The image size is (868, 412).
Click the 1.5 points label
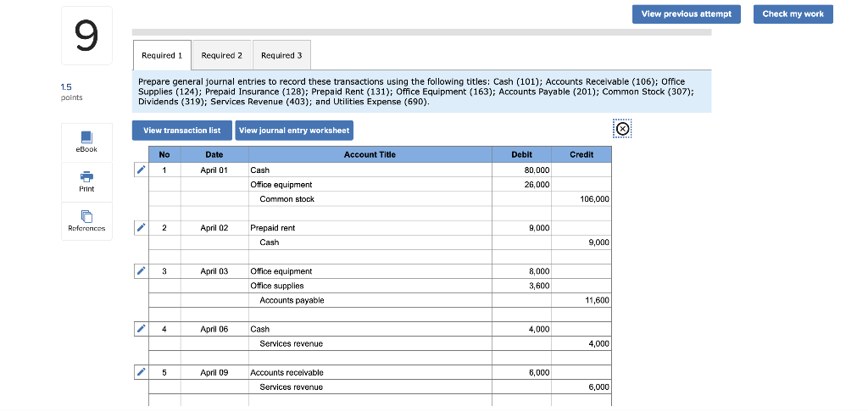(71, 92)
